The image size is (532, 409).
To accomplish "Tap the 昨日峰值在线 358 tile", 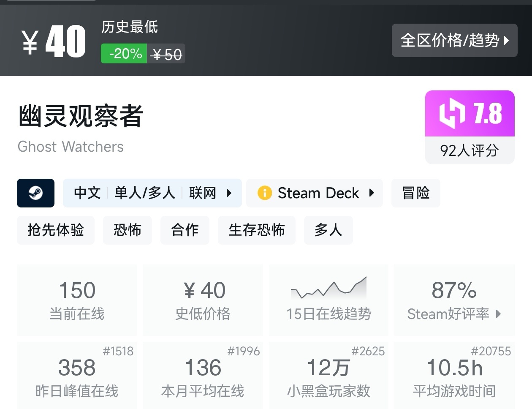I will [x=77, y=376].
